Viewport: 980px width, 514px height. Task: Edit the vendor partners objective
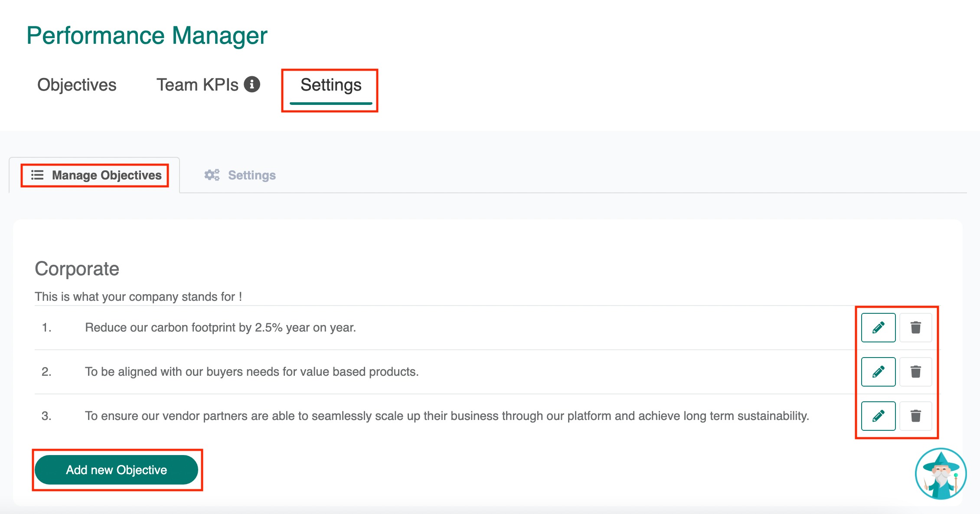click(878, 416)
